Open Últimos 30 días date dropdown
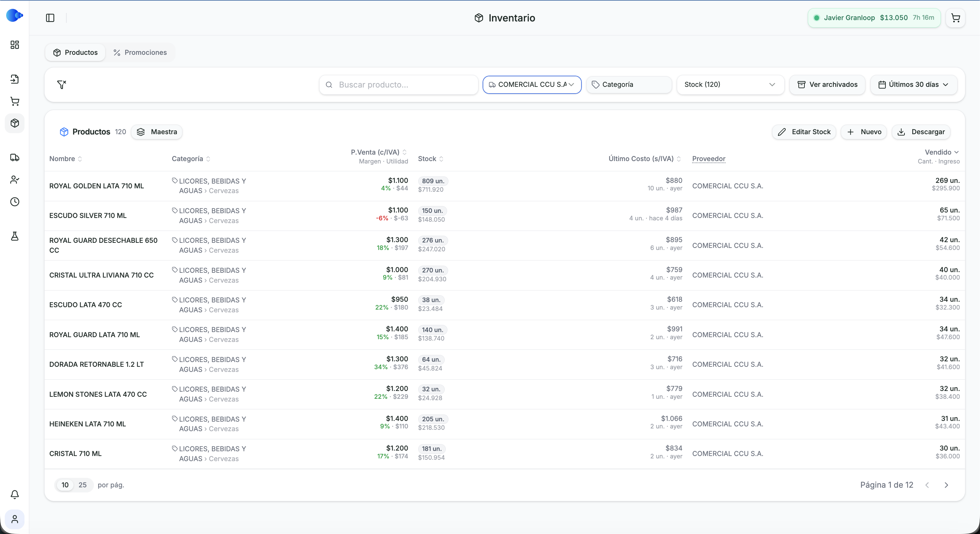Viewport: 980px width, 534px height. tap(913, 84)
